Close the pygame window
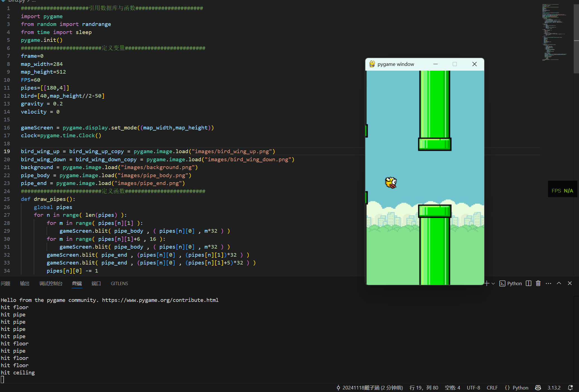 (474, 64)
